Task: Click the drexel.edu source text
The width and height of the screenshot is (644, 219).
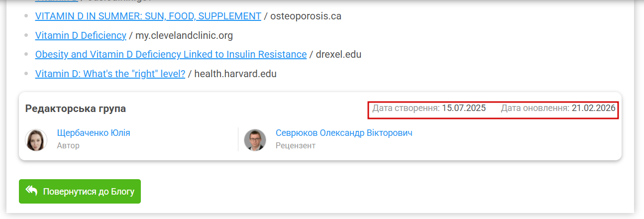Action: (338, 54)
